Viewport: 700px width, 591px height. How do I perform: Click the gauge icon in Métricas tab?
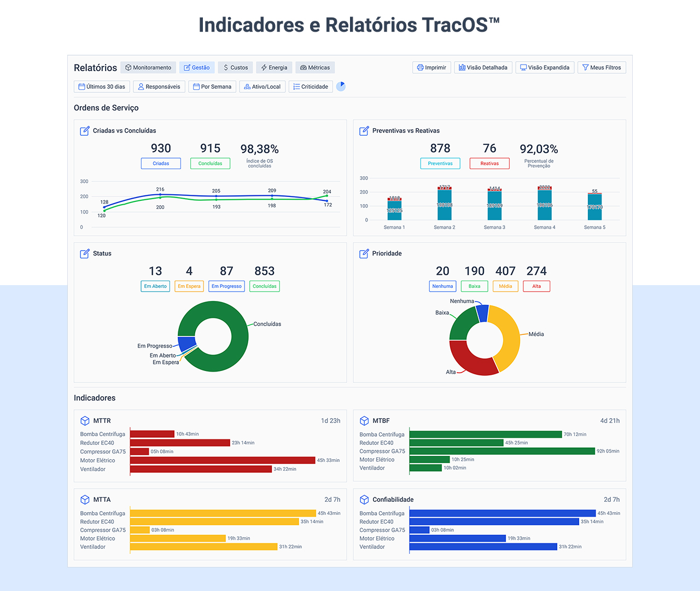pyautogui.click(x=304, y=67)
